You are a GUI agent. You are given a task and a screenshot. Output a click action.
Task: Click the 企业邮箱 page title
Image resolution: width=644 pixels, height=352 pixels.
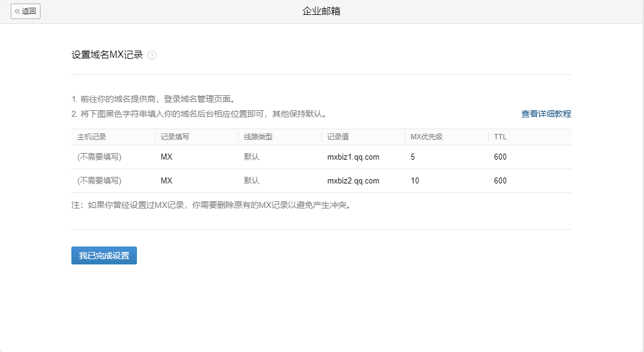[x=321, y=10]
